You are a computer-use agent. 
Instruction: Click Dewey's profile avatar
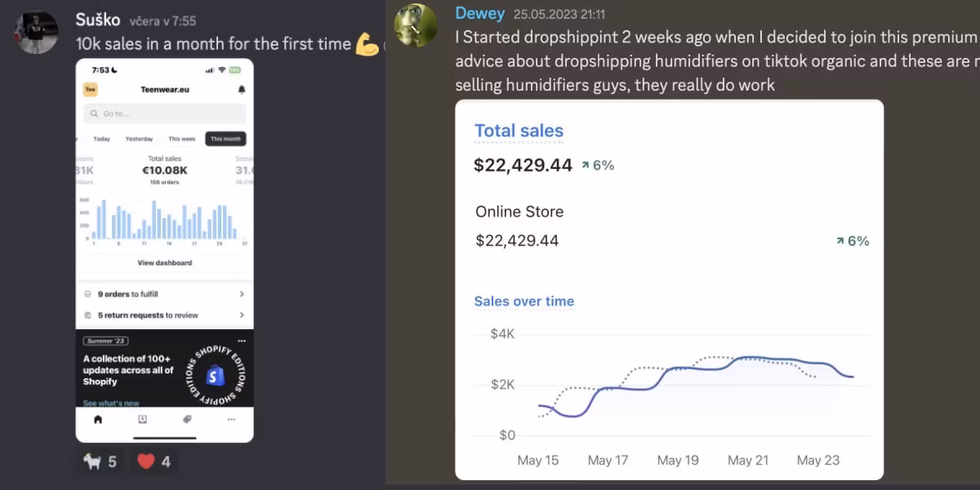coord(416,25)
